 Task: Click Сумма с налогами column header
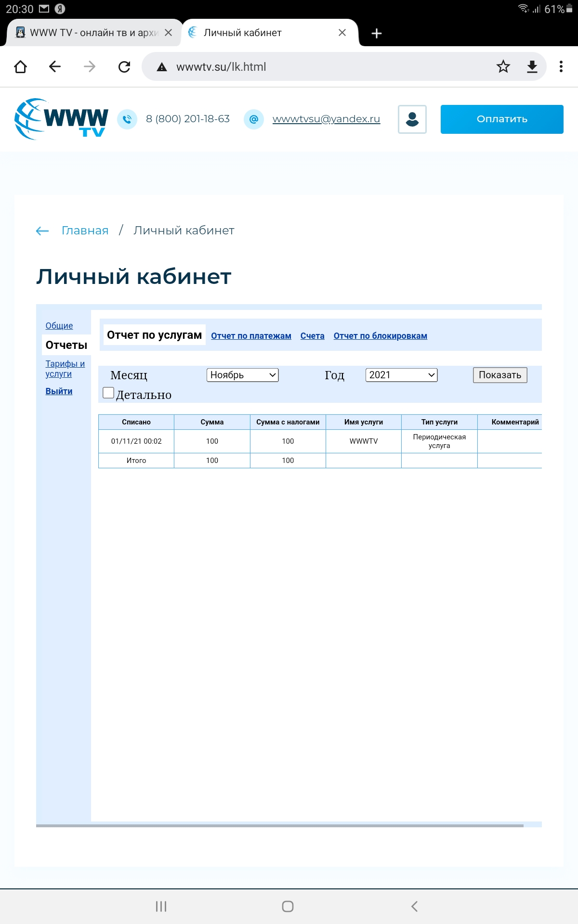[288, 422]
